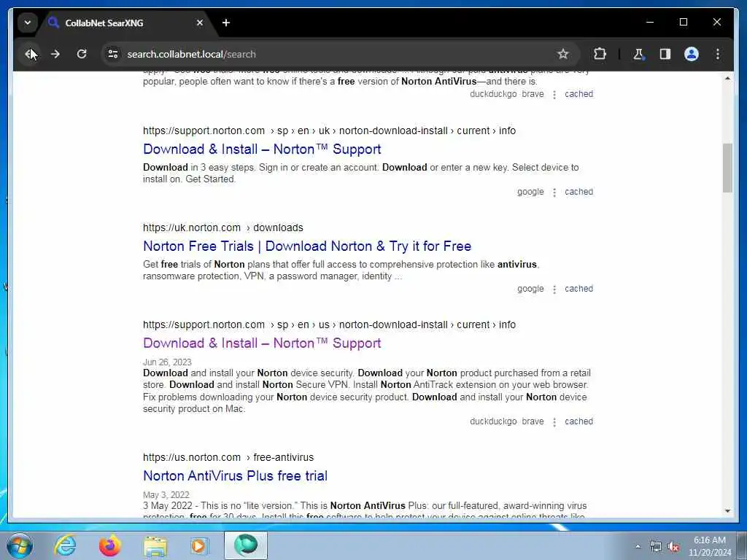Go back to the previous page
Image resolution: width=747 pixels, height=560 pixels.
click(29, 54)
